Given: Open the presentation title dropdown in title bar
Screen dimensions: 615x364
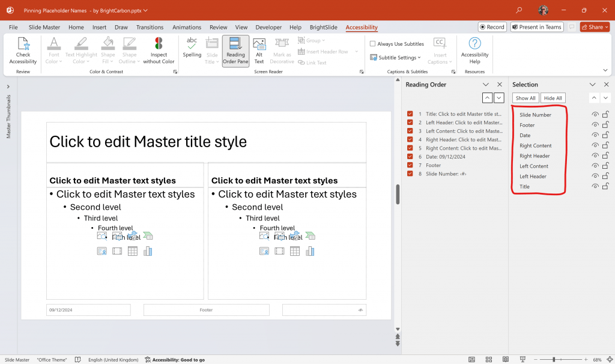Looking at the screenshot, I should [x=144, y=10].
